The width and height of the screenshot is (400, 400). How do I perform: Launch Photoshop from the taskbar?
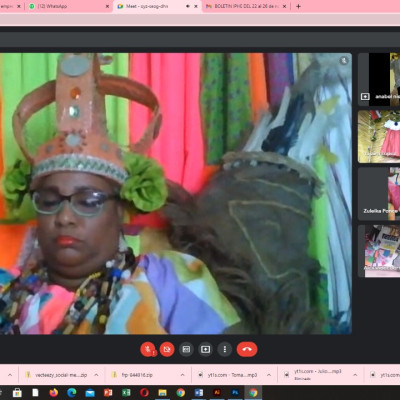(x=235, y=393)
